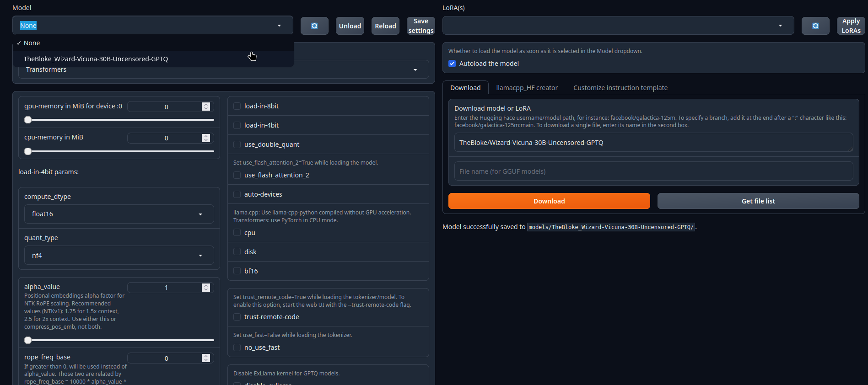Open quant_type dropdown showing nf4
The image size is (868, 385).
119,256
